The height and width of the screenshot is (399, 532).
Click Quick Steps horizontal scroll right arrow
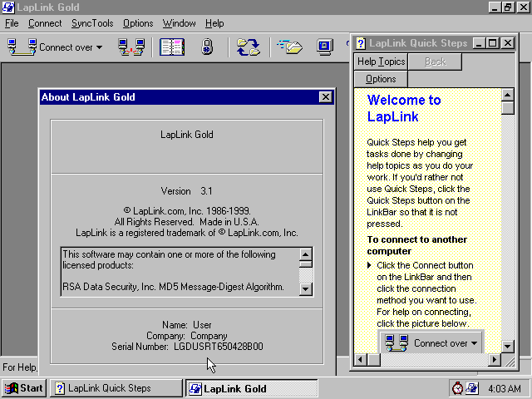pos(494,360)
